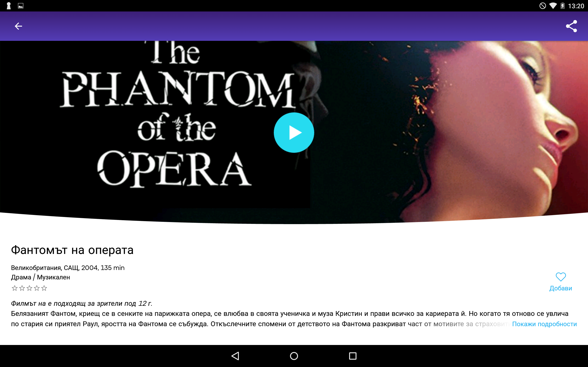This screenshot has width=588, height=367.
Task: Open the Покажи подробности link
Action: pyautogui.click(x=544, y=324)
